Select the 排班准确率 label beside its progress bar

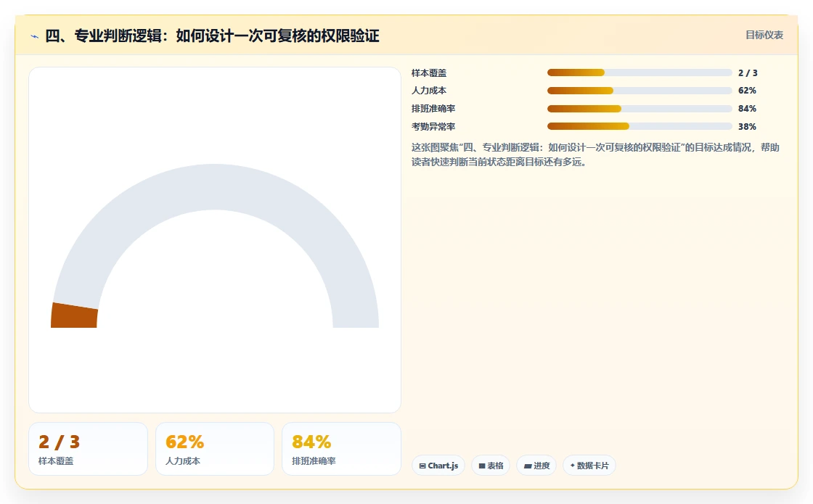(433, 109)
